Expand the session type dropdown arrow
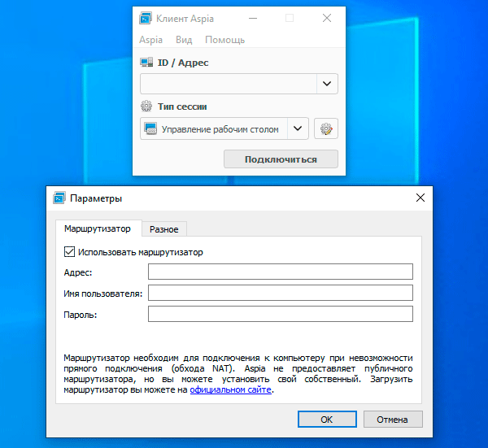This screenshot has width=488, height=448. (298, 128)
